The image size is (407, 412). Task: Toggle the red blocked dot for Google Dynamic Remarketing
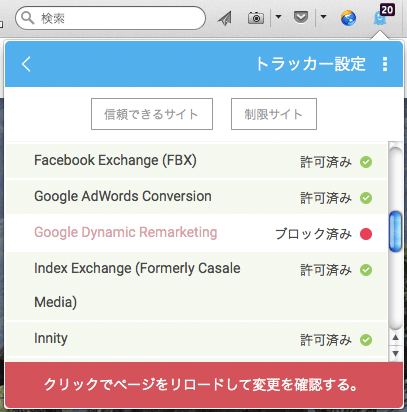[366, 234]
